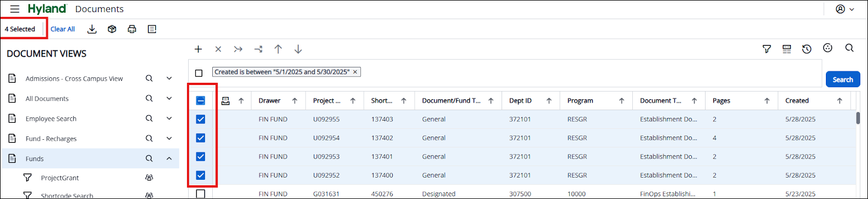Uncheck the row U092953 checkbox
The height and width of the screenshot is (199, 868).
pyautogui.click(x=200, y=157)
